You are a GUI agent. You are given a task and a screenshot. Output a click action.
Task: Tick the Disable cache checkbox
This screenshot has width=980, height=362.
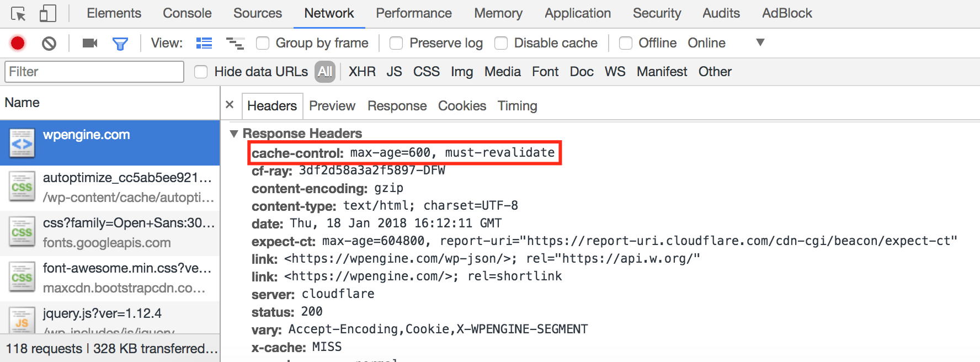501,43
